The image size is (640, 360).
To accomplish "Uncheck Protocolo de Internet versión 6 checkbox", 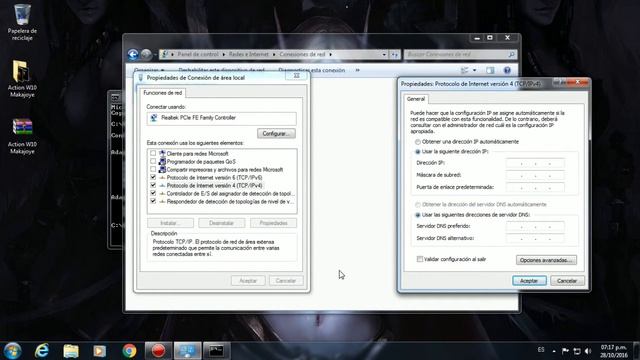I will pyautogui.click(x=153, y=177).
